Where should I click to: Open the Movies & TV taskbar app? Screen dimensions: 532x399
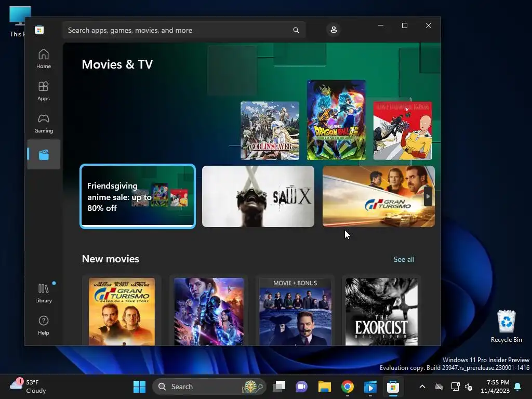click(370, 387)
